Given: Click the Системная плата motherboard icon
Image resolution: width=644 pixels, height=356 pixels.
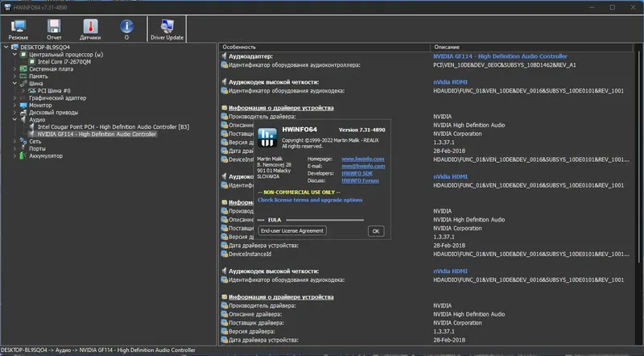Looking at the screenshot, I should click(23, 69).
